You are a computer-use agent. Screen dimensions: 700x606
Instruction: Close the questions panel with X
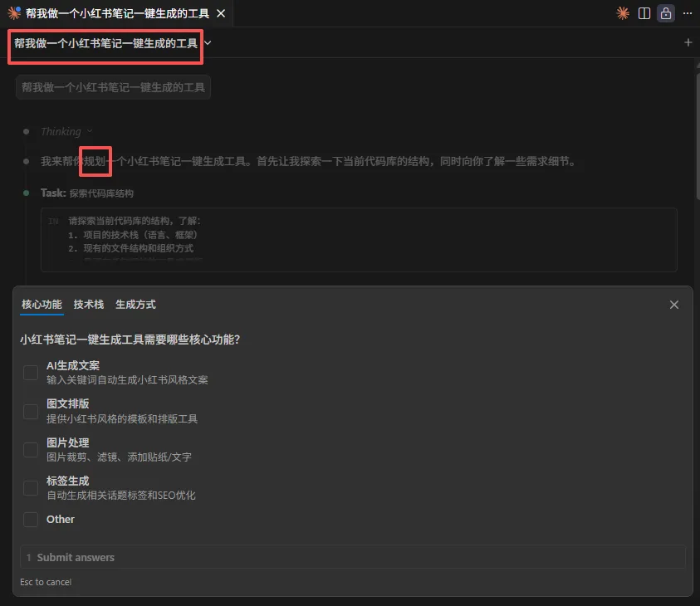(674, 305)
